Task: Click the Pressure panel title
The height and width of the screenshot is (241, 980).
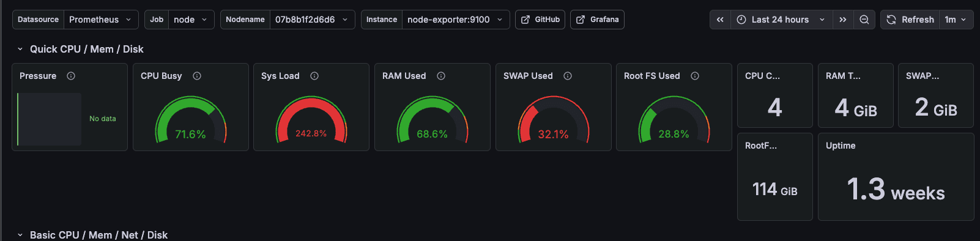Action: click(38, 76)
